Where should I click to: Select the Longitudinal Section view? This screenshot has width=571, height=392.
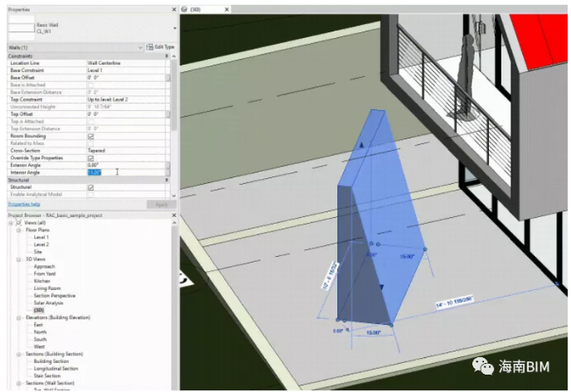(x=56, y=368)
